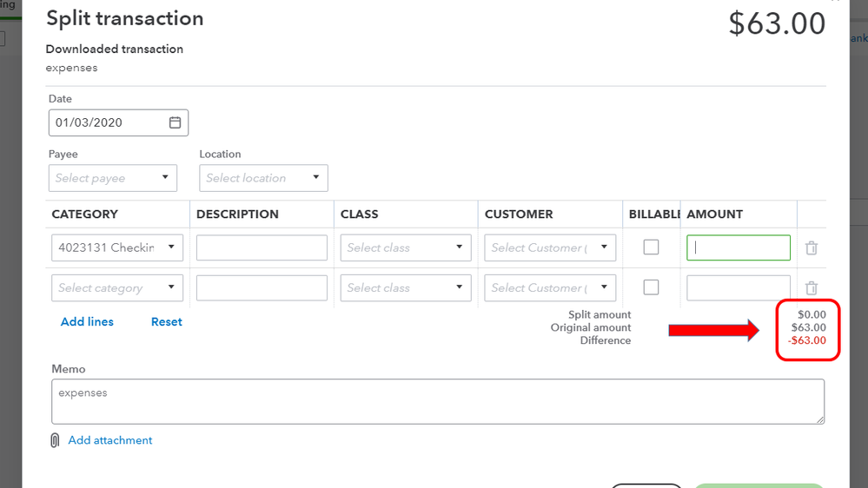Check Billable box on first line
This screenshot has height=488, width=868.
tap(651, 247)
